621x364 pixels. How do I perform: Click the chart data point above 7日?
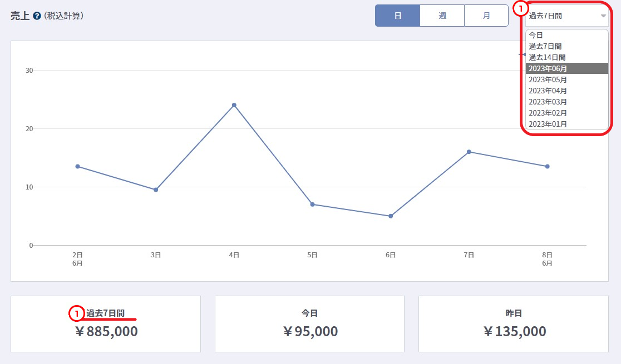[x=469, y=152]
